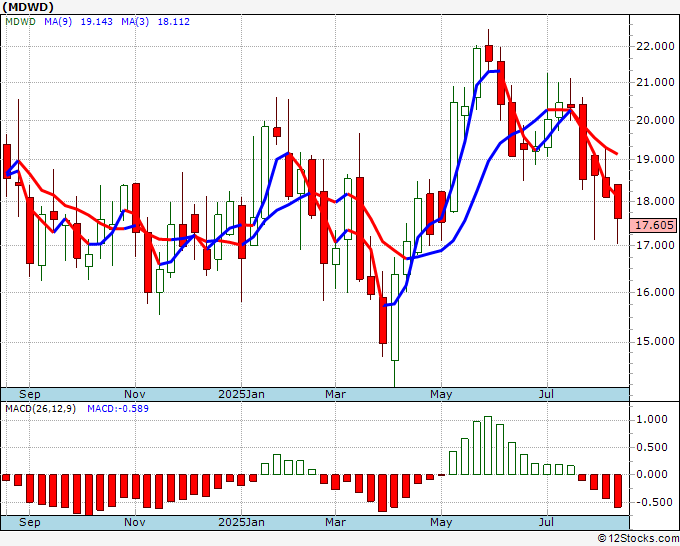Click 2025Jan on the price chart time axis
680x546 pixels.
click(242, 394)
